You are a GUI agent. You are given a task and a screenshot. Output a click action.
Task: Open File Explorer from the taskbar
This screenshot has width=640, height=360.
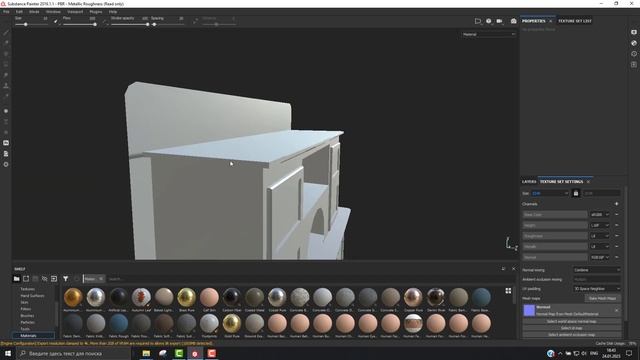(x=146, y=353)
